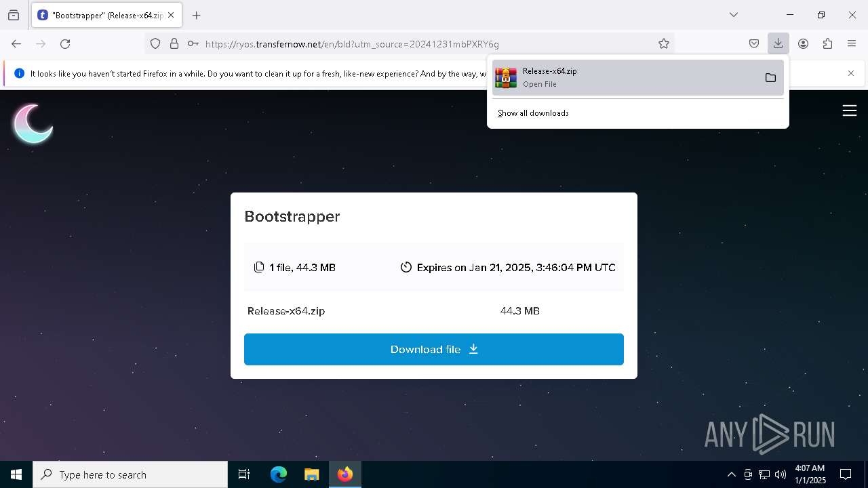Reload the current page
Screen dimensions: 868x488
coord(65,44)
